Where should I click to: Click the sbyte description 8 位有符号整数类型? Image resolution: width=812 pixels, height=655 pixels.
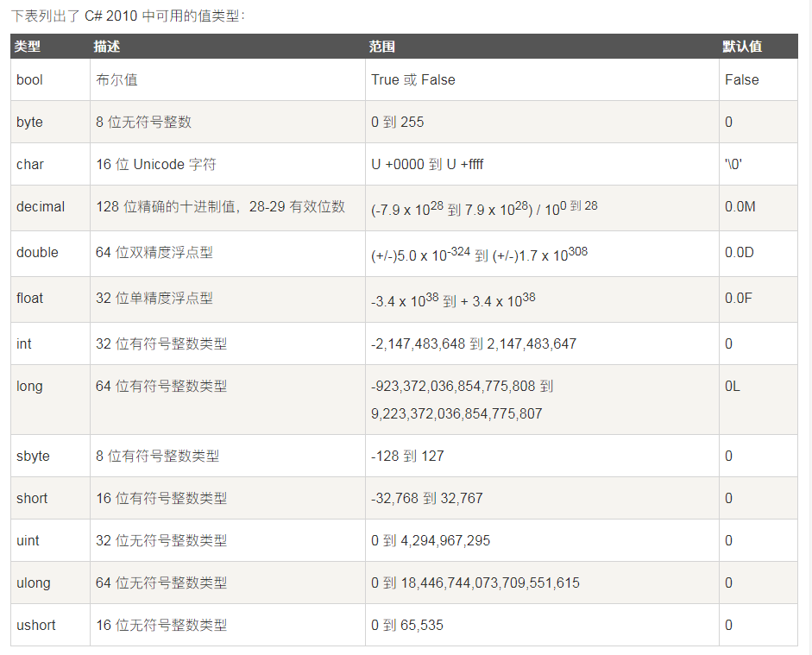157,457
